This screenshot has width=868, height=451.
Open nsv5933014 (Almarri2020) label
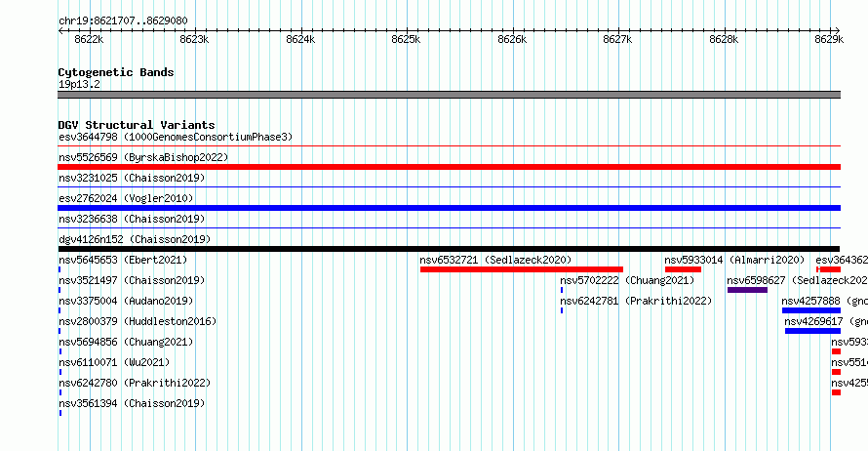(734, 260)
